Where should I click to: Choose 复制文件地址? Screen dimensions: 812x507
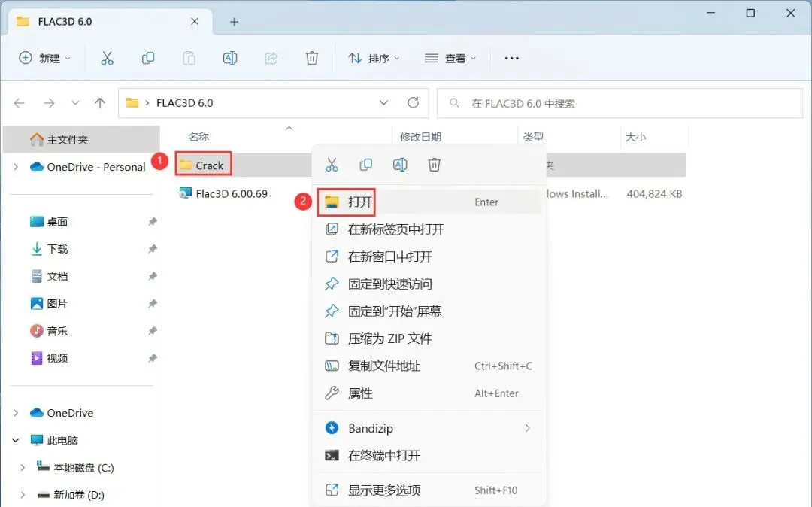(x=429, y=366)
